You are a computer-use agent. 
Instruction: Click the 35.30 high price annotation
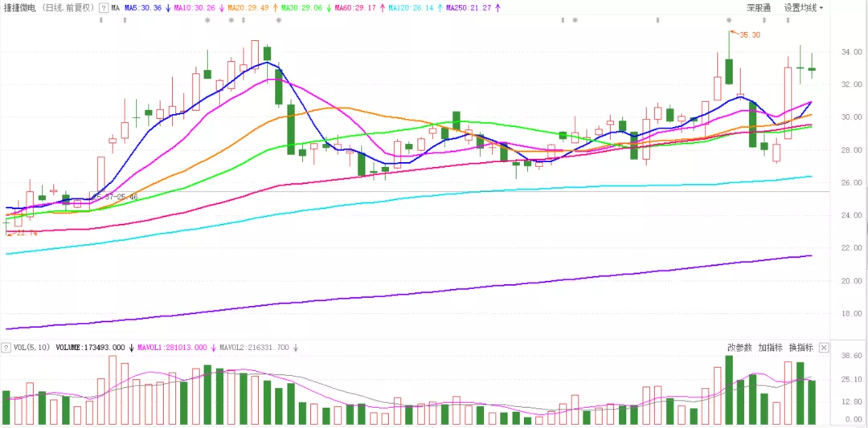click(749, 35)
